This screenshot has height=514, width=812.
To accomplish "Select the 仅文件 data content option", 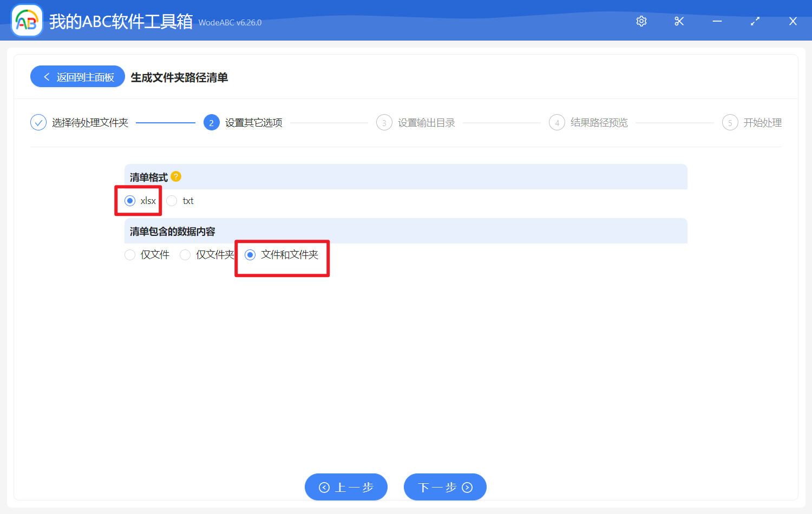I will 130,254.
